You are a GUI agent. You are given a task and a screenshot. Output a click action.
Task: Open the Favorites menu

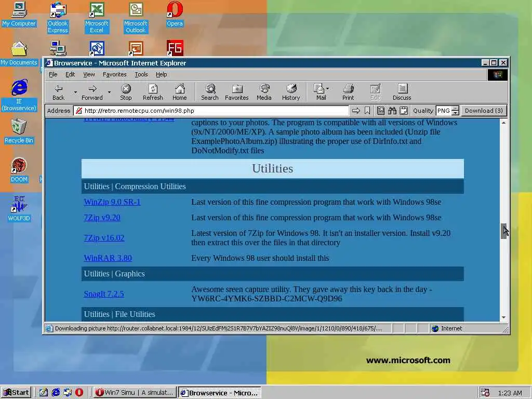(x=115, y=74)
